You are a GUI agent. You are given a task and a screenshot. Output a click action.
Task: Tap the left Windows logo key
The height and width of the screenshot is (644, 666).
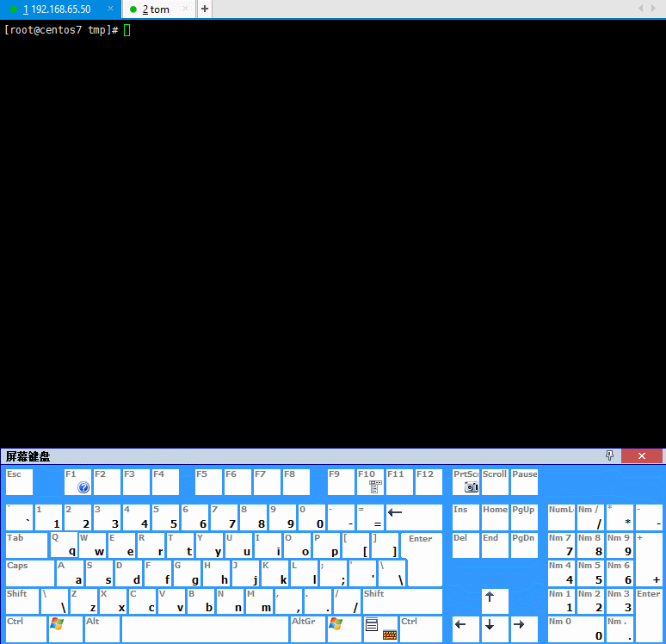point(65,629)
